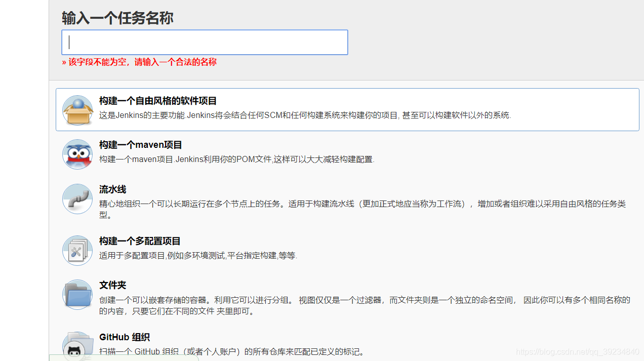This screenshot has width=644, height=361.
Task: Click the GitHub organization description text
Action: click(232, 352)
